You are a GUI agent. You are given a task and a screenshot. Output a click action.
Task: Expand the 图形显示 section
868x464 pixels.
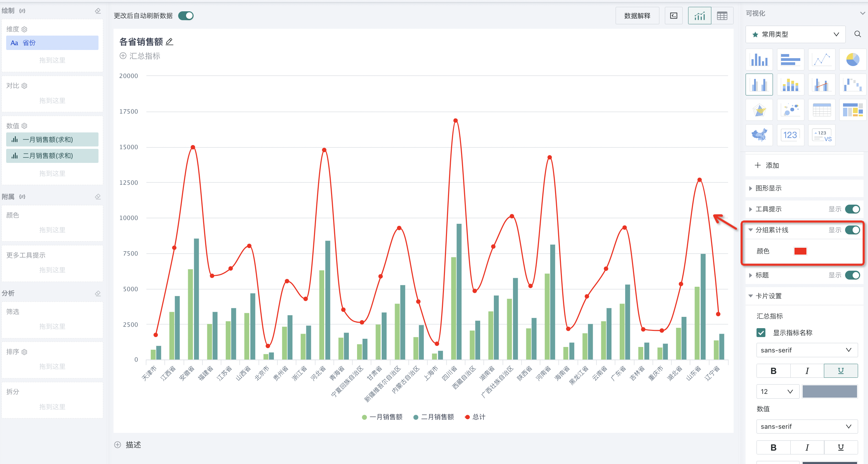tap(768, 188)
